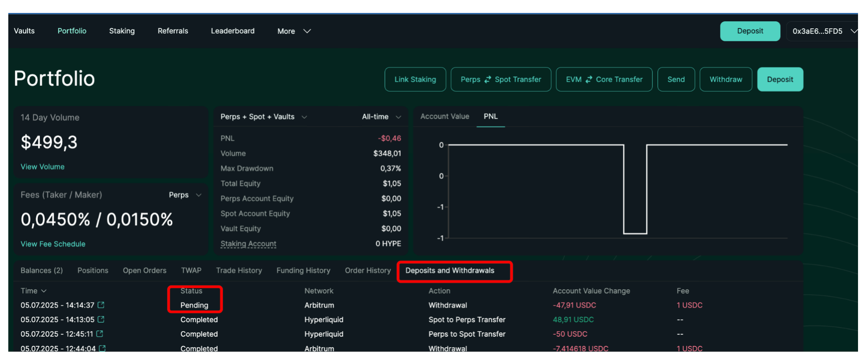The width and height of the screenshot is (868, 358).
Task: Open explorer link icon for 14:13:05 transaction
Action: [x=101, y=319]
